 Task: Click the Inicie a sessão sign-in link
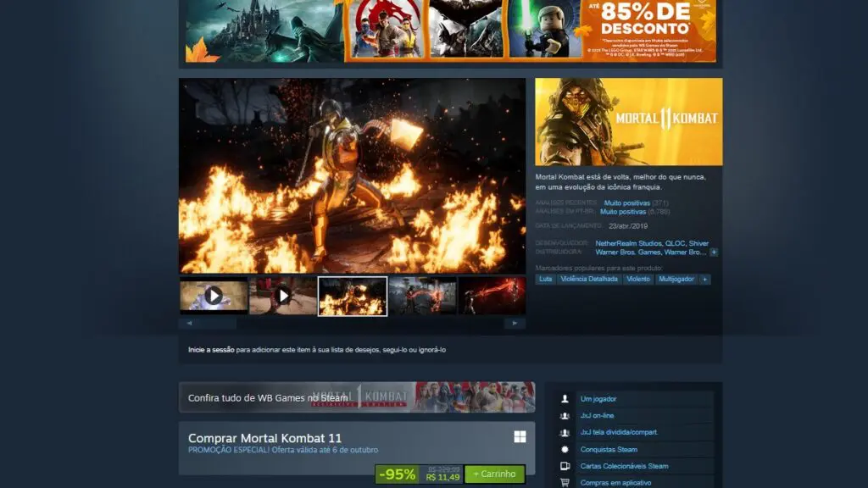point(211,349)
